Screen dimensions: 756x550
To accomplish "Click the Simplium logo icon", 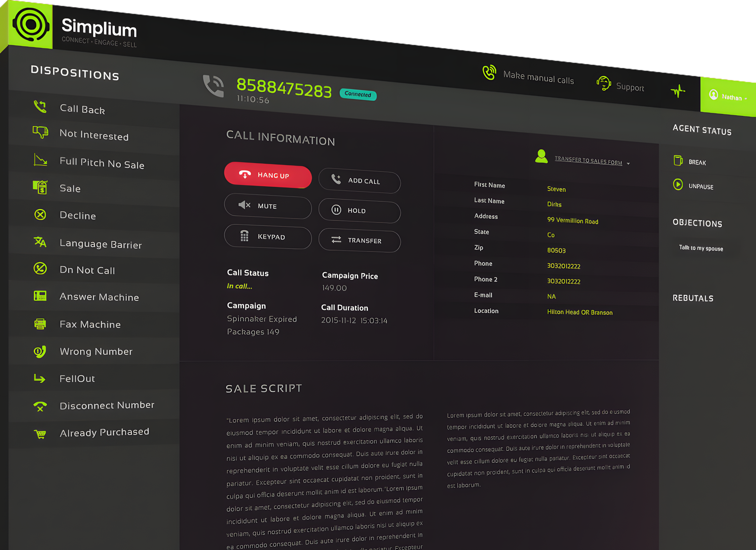I will pyautogui.click(x=31, y=24).
